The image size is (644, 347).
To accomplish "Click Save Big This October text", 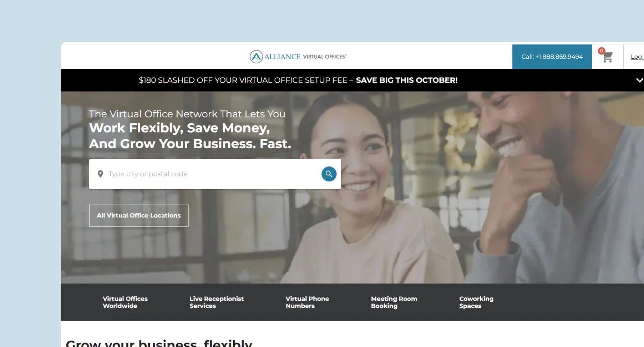I will tap(407, 80).
